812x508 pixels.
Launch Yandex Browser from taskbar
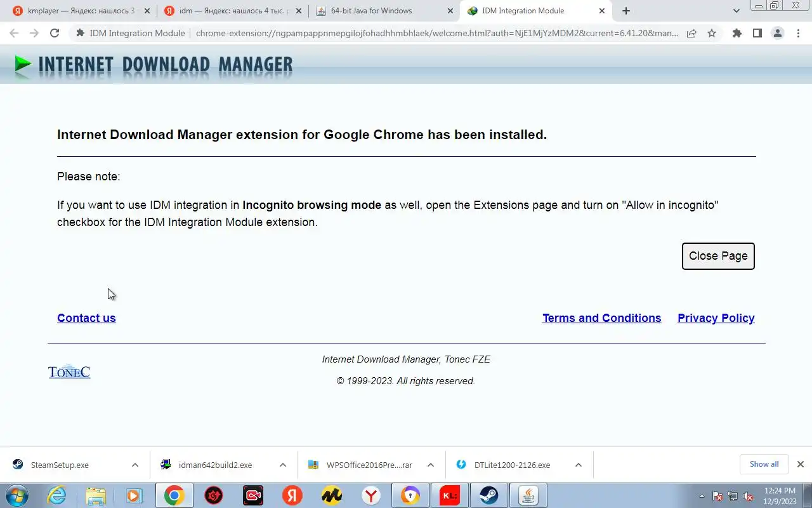[x=371, y=495]
